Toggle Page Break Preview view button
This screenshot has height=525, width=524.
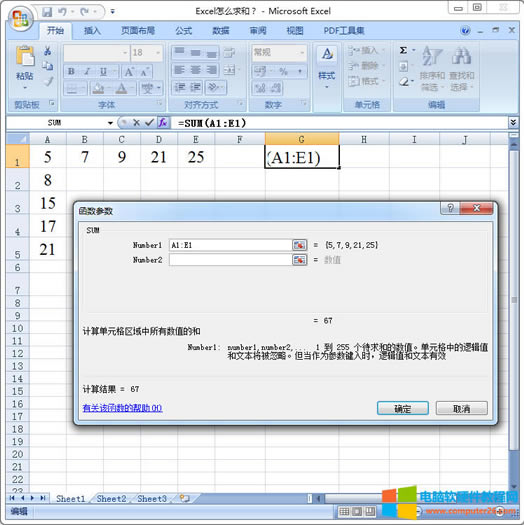coord(370,511)
